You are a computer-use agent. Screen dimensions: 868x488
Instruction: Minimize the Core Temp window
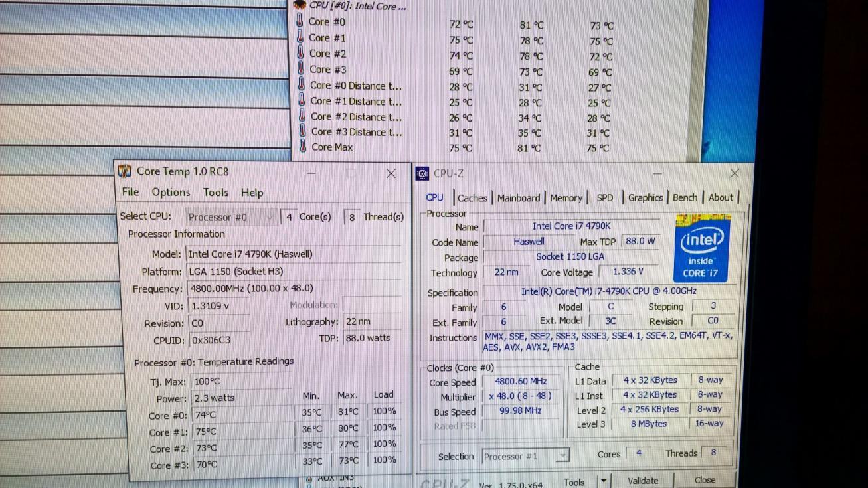[x=311, y=173]
